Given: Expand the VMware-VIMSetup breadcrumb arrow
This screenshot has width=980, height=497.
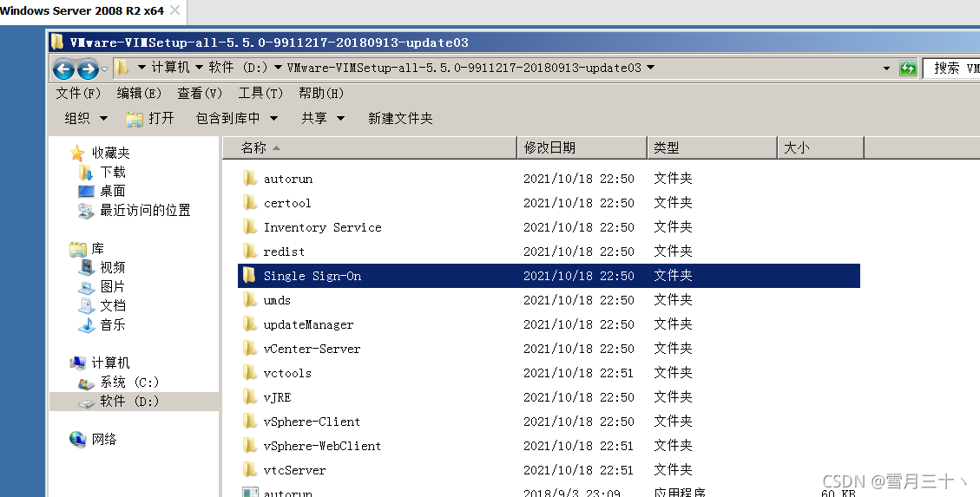Looking at the screenshot, I should point(651,68).
